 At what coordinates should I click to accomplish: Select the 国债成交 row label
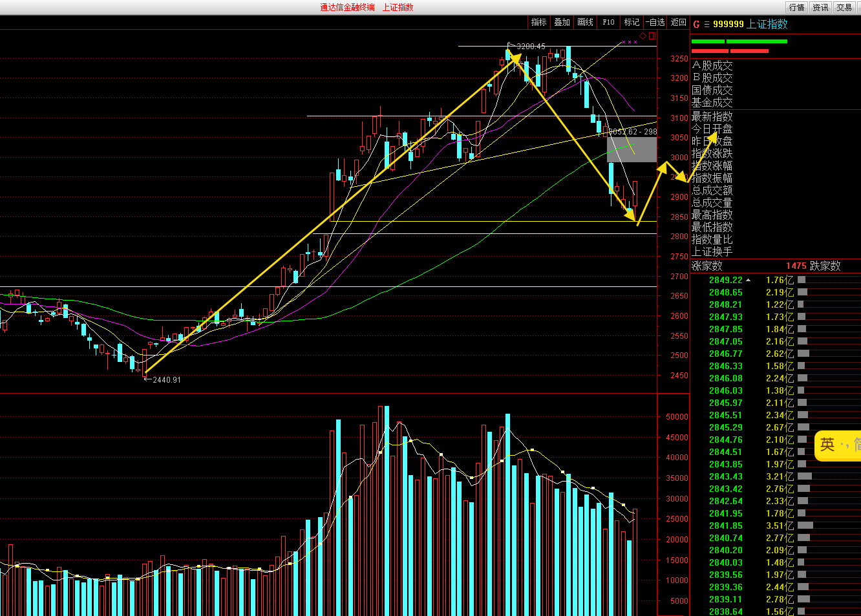tap(712, 90)
